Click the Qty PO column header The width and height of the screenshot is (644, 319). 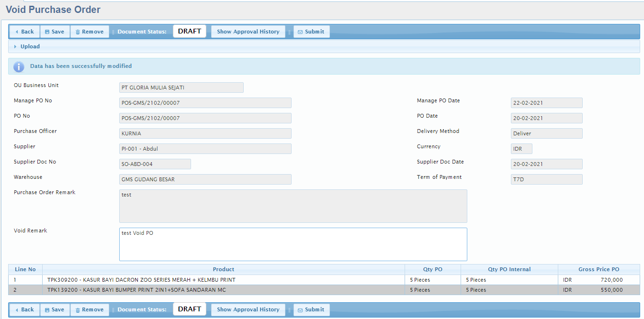click(x=433, y=269)
